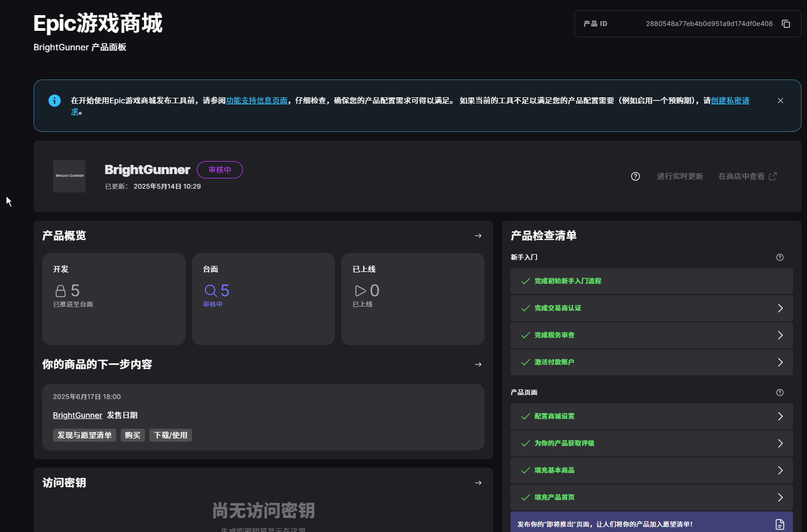Click the 发现与愿望清单 tag
The height and width of the screenshot is (532, 807).
coord(84,435)
